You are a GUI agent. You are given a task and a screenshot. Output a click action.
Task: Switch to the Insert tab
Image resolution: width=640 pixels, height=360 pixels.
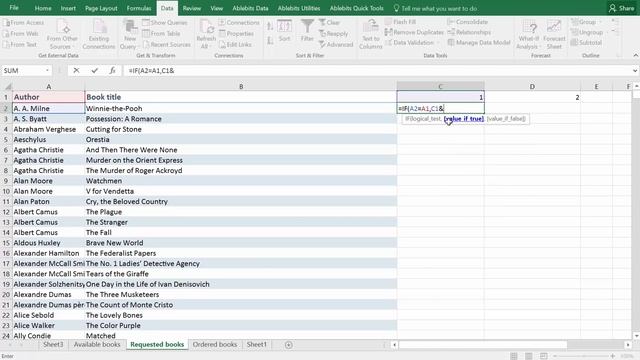pos(68,8)
